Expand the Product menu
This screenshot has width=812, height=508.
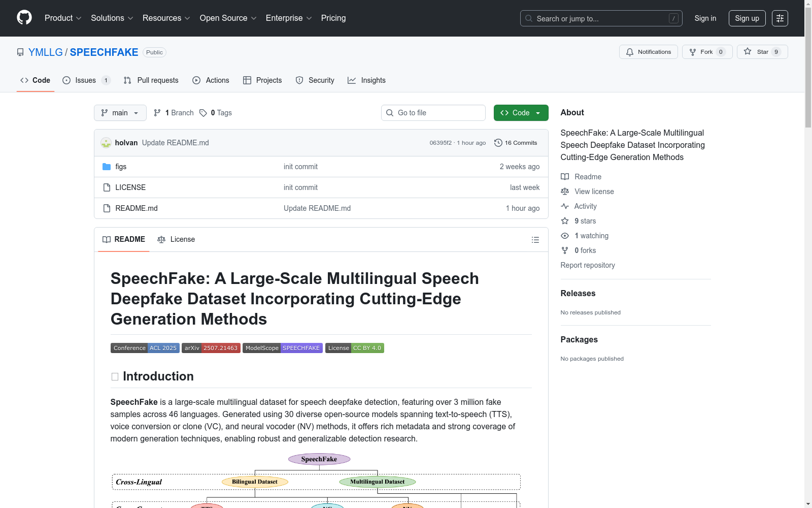coord(62,18)
